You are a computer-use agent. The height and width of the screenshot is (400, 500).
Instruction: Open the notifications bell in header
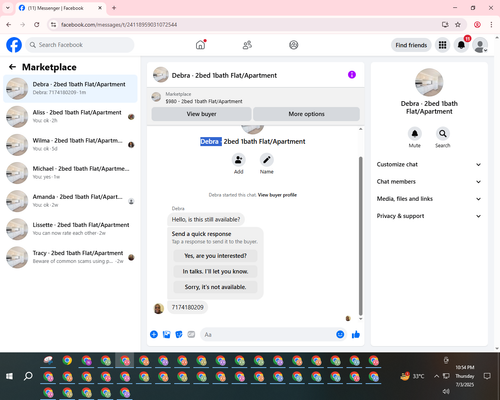(x=461, y=45)
